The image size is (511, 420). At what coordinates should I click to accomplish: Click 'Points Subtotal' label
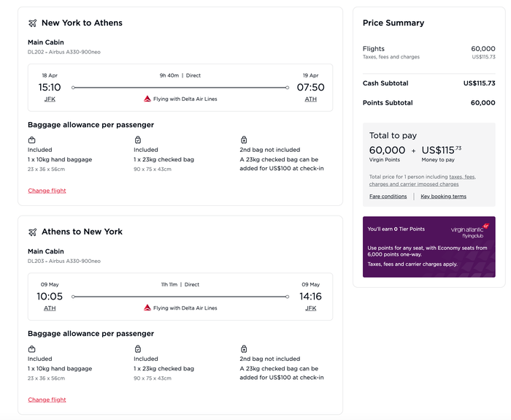(x=388, y=103)
